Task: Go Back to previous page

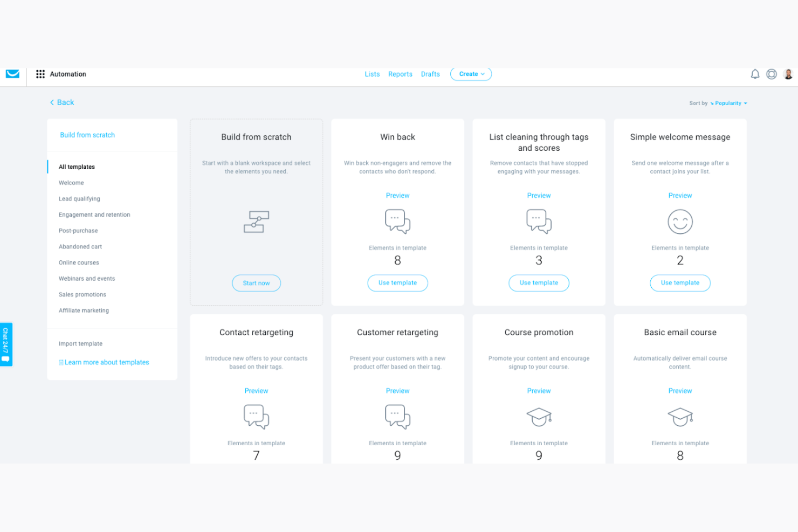Action: point(62,102)
